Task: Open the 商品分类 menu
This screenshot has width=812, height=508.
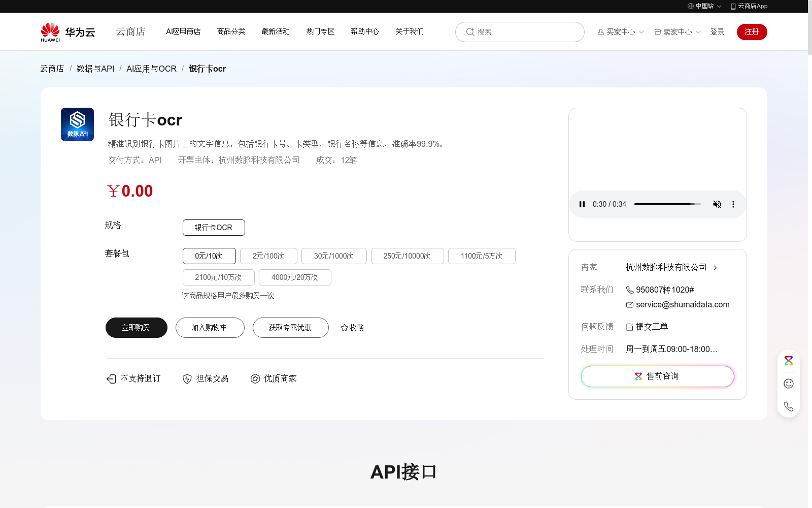Action: (x=231, y=31)
